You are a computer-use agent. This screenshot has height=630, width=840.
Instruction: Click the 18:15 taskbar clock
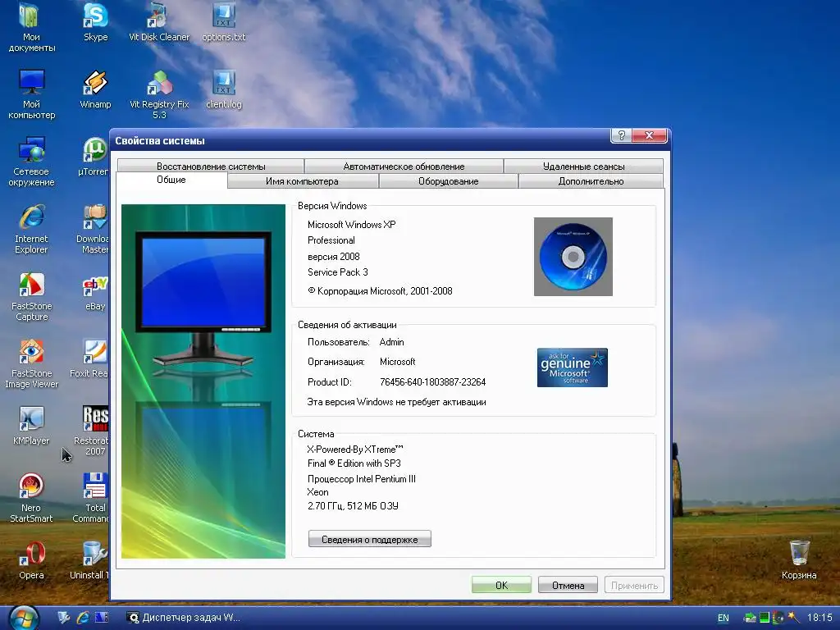[x=819, y=618]
